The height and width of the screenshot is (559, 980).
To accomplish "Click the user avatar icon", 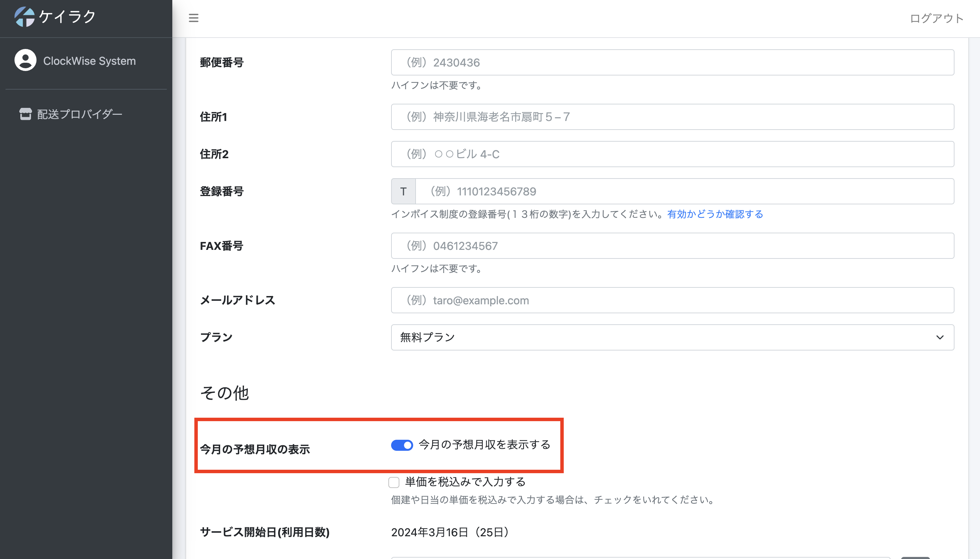I will pos(25,60).
